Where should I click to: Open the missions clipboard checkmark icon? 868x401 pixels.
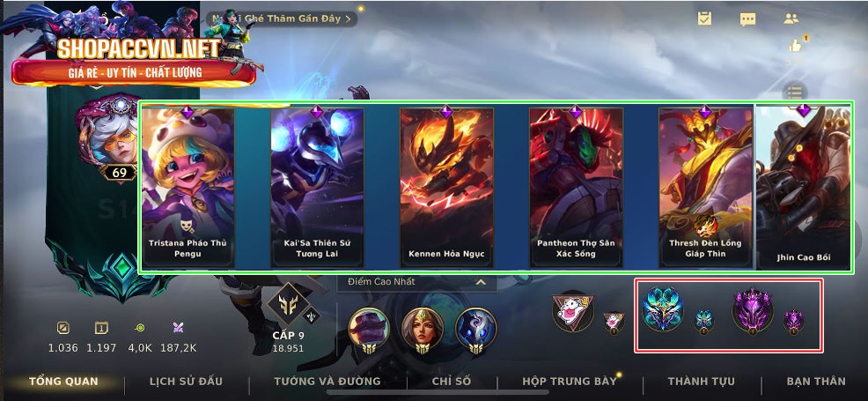[x=704, y=19]
